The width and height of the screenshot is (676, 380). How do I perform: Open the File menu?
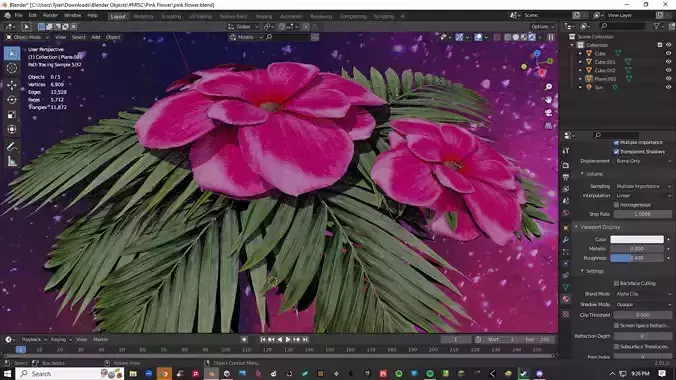coord(19,15)
